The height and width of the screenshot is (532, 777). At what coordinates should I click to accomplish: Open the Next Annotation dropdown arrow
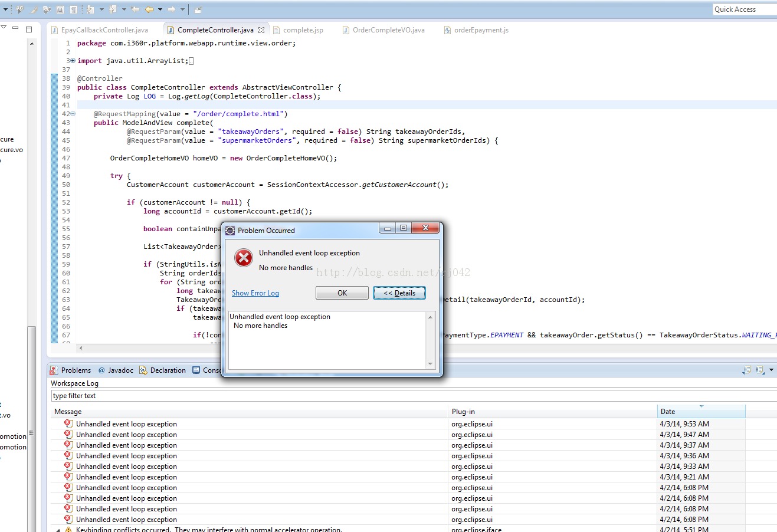point(101,9)
